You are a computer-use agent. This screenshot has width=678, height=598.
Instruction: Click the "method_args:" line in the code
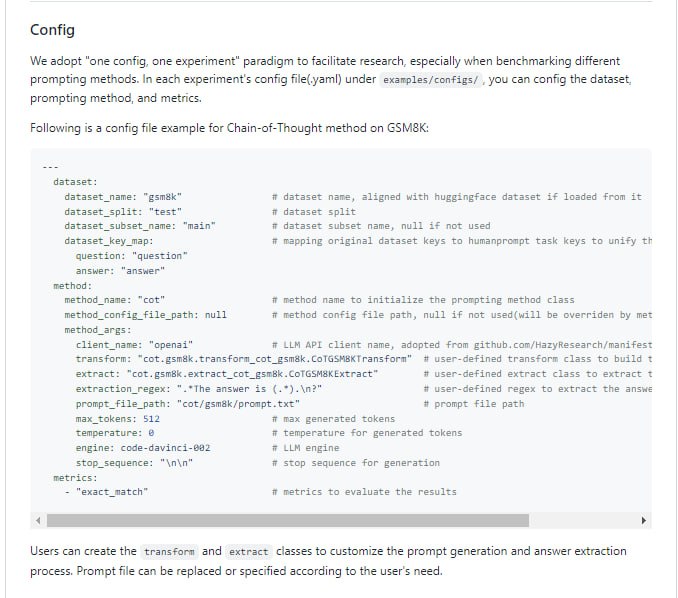(x=98, y=329)
